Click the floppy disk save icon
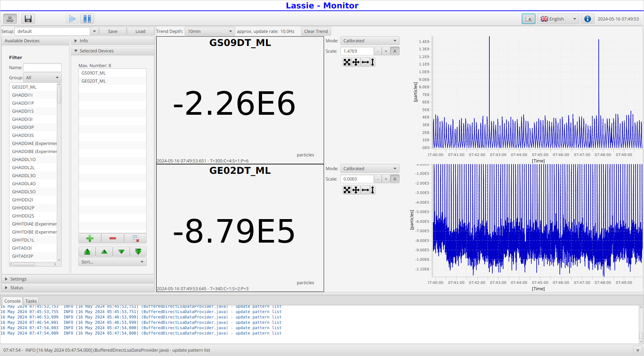 point(28,19)
